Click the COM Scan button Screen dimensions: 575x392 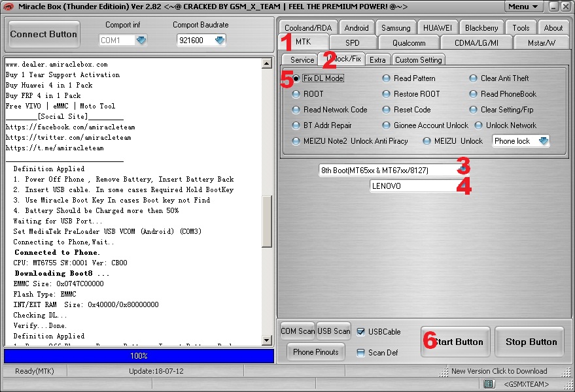(298, 331)
